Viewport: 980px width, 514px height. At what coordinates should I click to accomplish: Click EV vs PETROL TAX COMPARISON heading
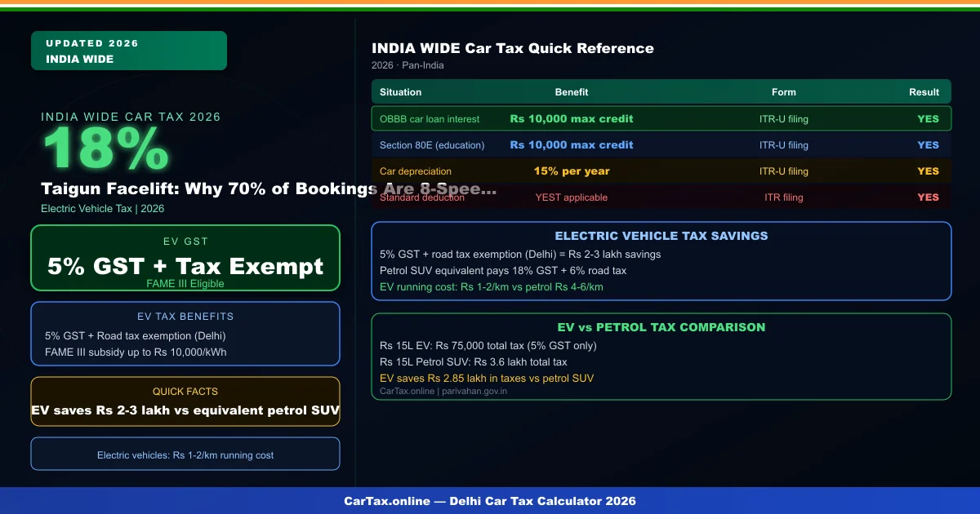[661, 327]
